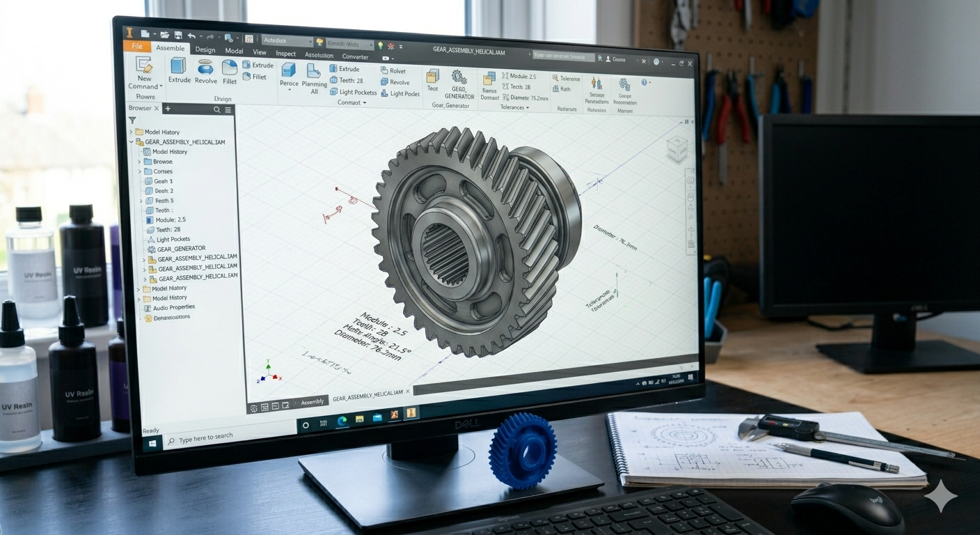Open the GEAR_GENERATOR tool
The height and width of the screenshot is (535, 980).
coord(458,79)
